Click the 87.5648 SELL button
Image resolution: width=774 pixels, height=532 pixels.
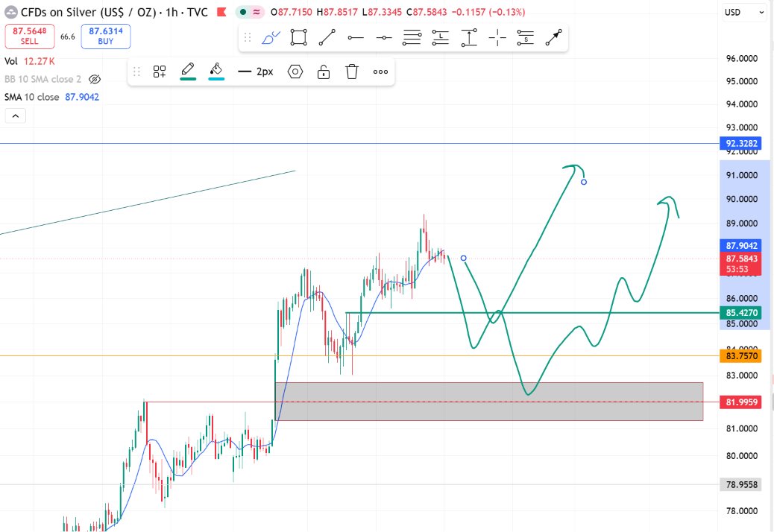click(30, 36)
